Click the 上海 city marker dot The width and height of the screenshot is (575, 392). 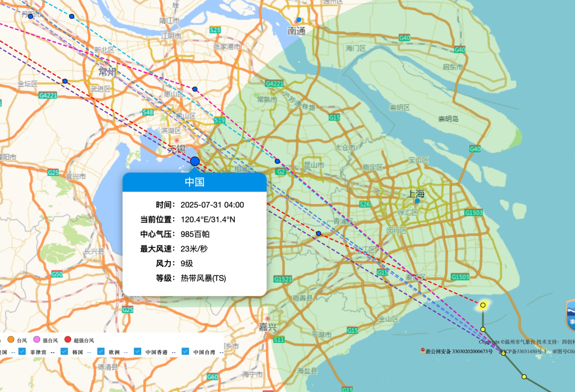tap(416, 202)
